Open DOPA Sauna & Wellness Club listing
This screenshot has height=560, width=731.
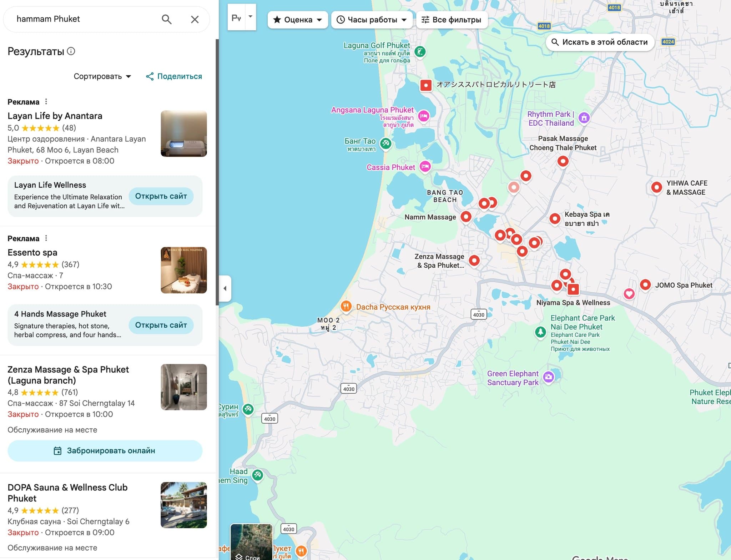tap(67, 493)
